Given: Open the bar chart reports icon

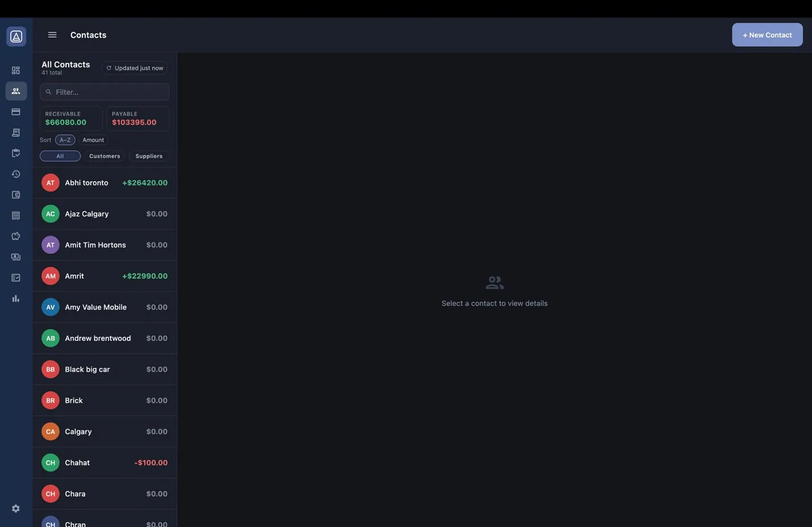Looking at the screenshot, I should click(x=16, y=299).
